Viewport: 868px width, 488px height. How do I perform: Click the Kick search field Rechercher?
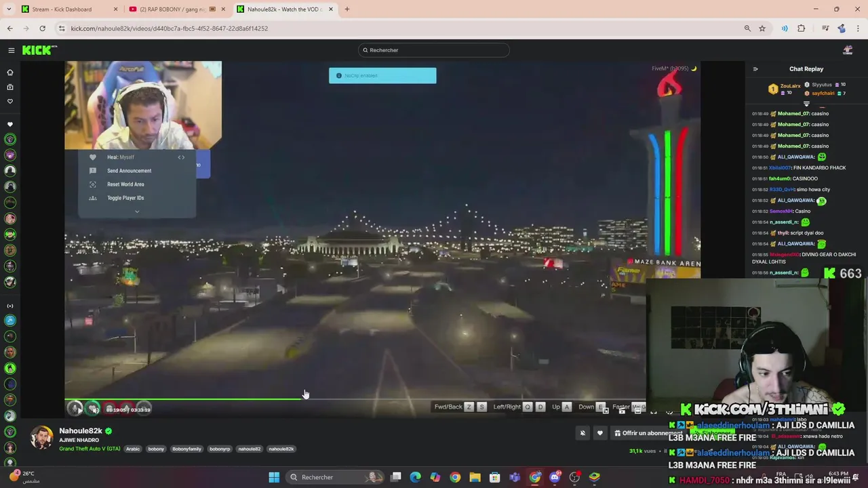(434, 50)
